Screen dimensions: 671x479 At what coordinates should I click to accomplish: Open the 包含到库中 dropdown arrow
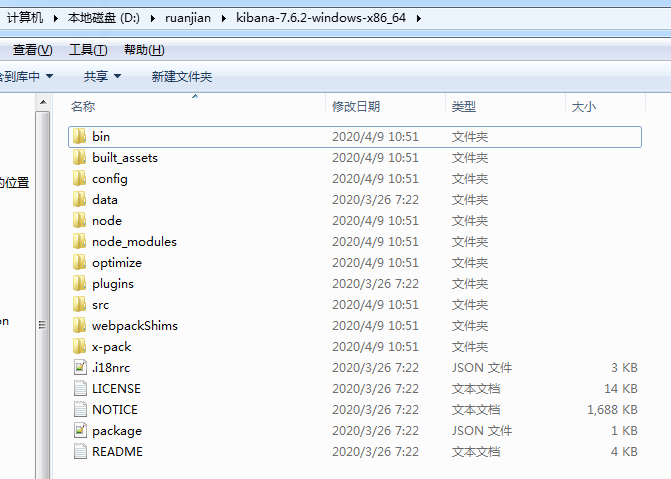(x=49, y=76)
